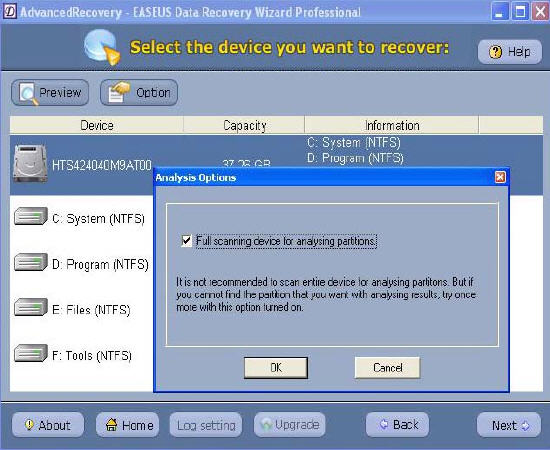This screenshot has height=450, width=550.
Task: Sort by the Device column header
Action: (96, 125)
